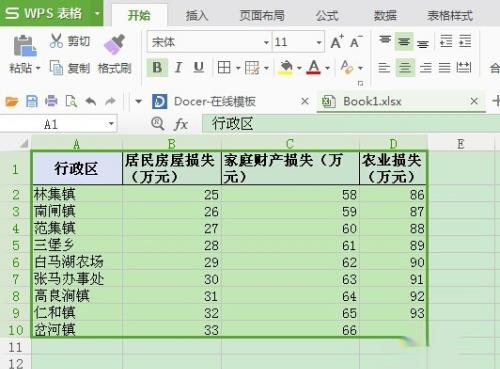The image size is (500, 369).
Task: Apply red font color
Action: click(x=313, y=68)
